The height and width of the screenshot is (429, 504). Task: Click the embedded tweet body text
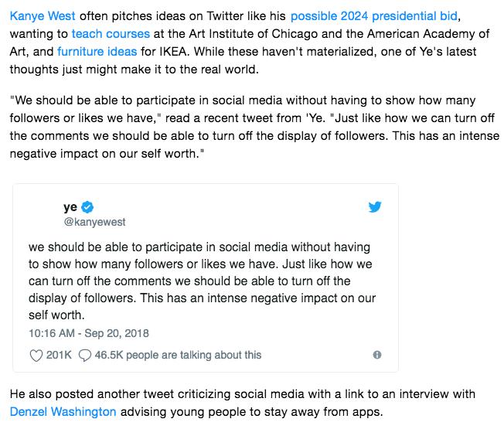point(202,281)
